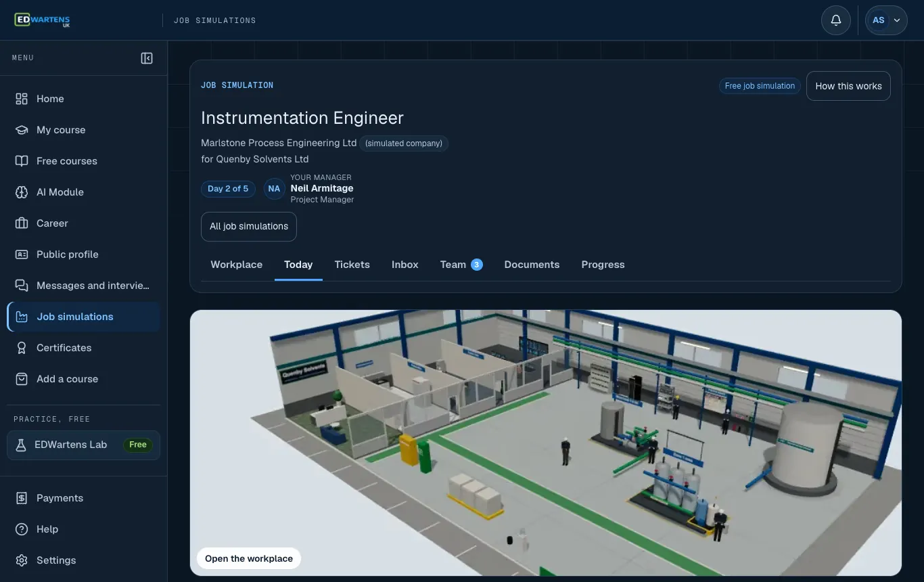Viewport: 924px width, 582px height.
Task: Click the Free courses book icon
Action: click(x=22, y=161)
